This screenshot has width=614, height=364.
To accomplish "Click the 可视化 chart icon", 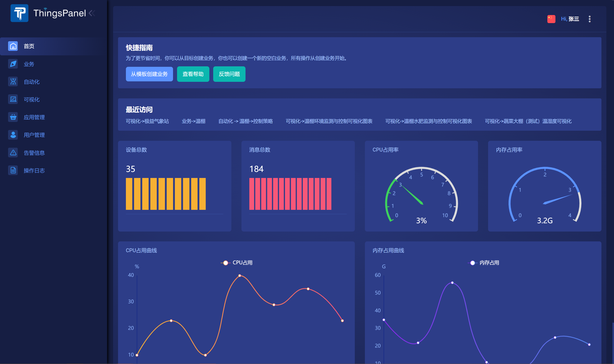I will pos(13,99).
